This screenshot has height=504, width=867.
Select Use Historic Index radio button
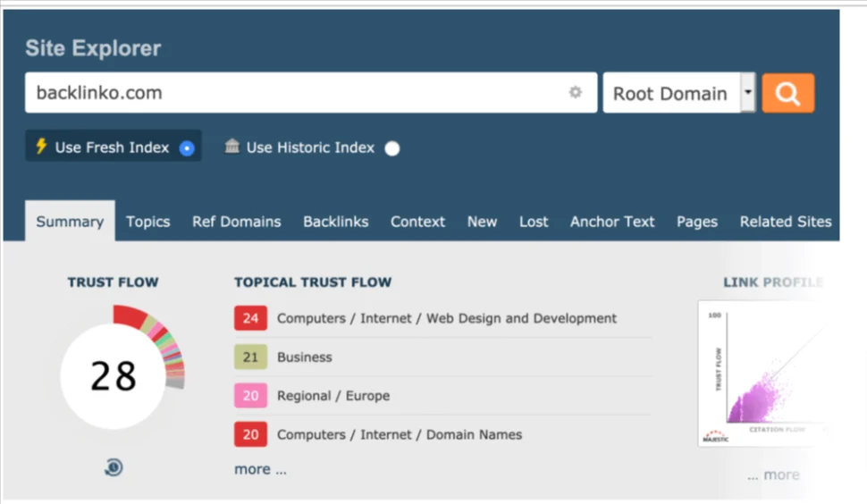(x=392, y=148)
